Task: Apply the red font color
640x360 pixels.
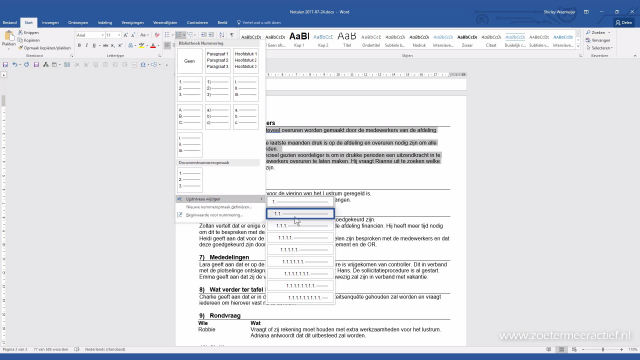Action: point(153,45)
